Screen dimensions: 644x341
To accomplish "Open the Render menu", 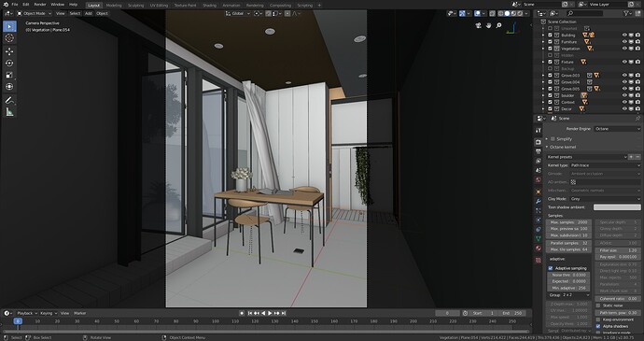I will click(x=40, y=5).
